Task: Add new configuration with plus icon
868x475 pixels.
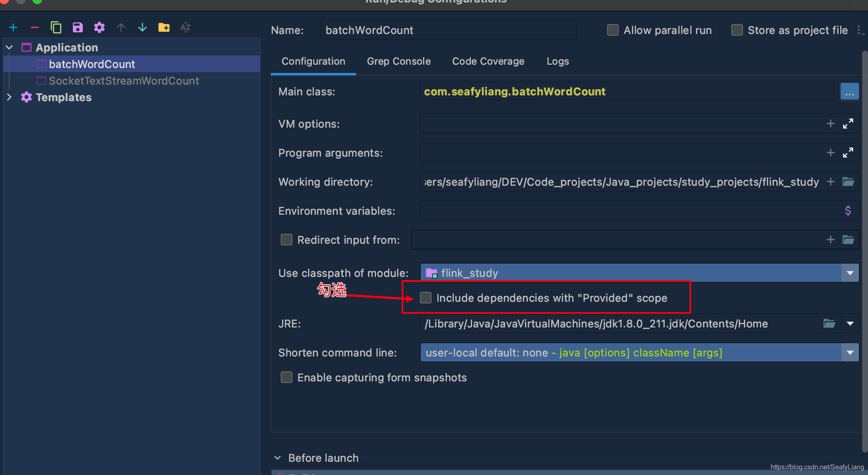Action: click(x=13, y=28)
